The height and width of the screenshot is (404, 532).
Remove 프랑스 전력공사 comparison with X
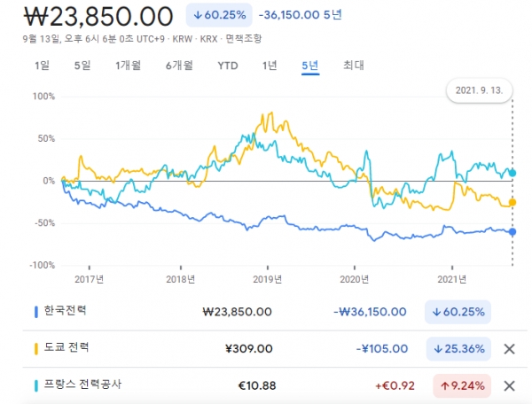coord(509,385)
